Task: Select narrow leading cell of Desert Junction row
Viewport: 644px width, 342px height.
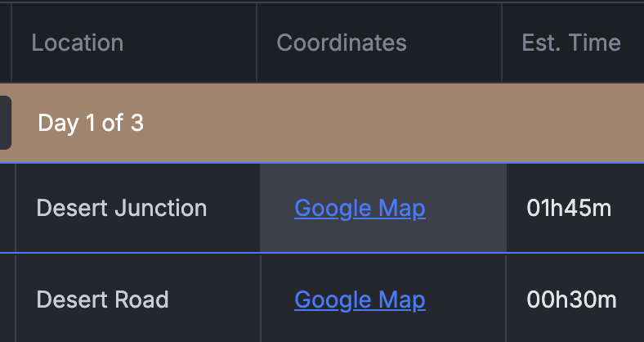Action: pyautogui.click(x=7, y=208)
